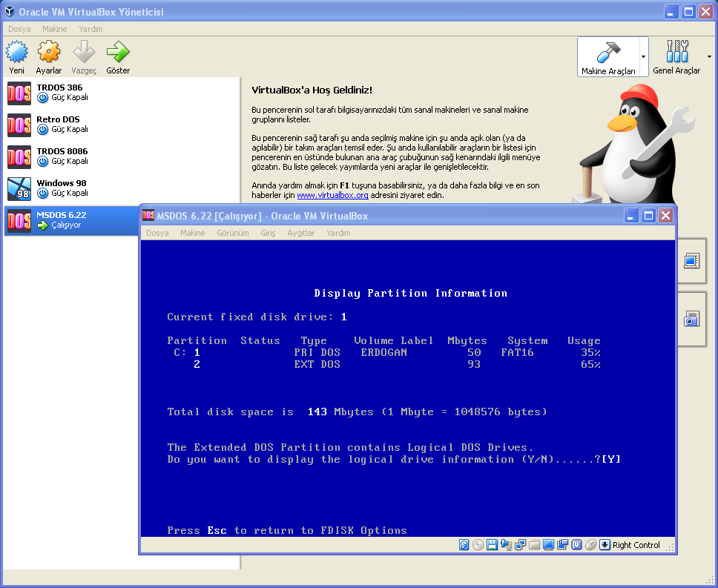Click the mouse integration status indicator
The image size is (718, 588).
point(590,544)
